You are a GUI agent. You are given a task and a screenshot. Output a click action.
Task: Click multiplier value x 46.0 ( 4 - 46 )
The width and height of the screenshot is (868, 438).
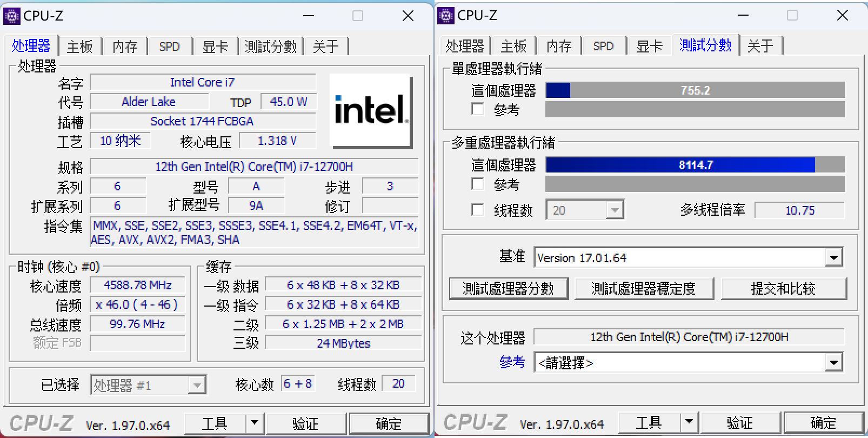pos(137,304)
